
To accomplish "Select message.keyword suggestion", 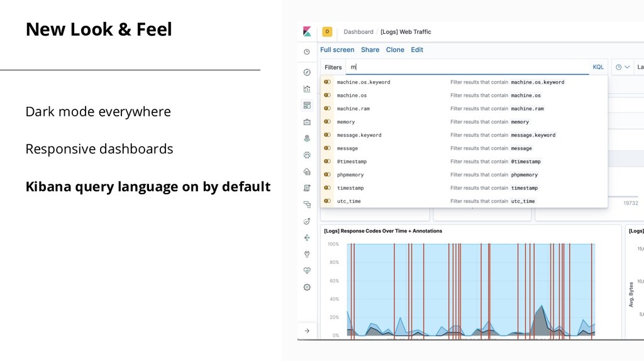I will click(464, 135).
